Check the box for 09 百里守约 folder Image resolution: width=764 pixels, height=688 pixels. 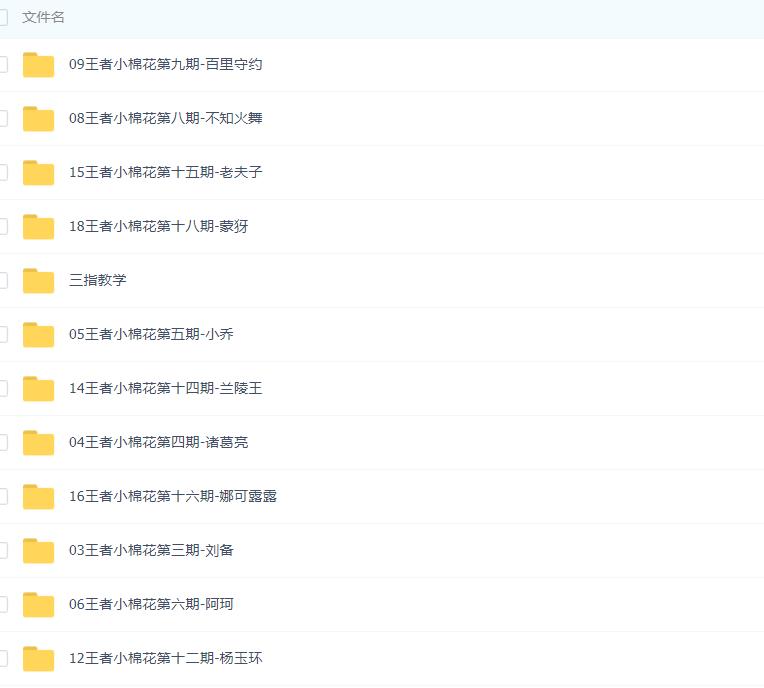[3, 64]
